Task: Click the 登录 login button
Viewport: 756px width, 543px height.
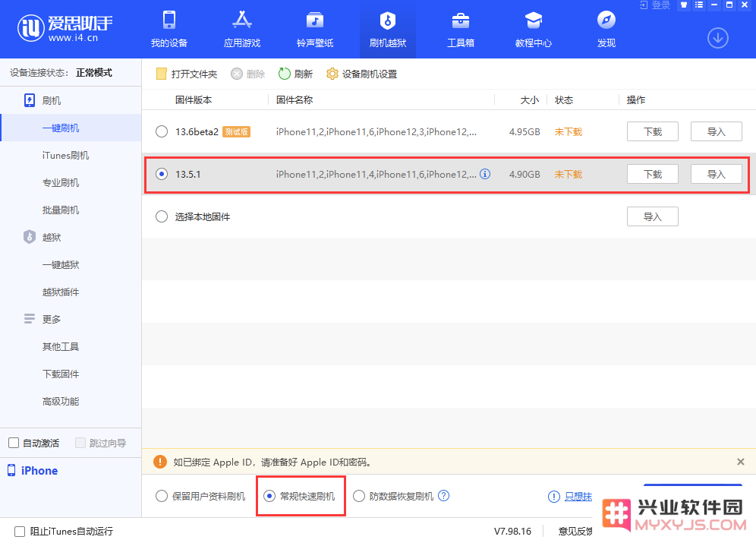Action: click(655, 5)
